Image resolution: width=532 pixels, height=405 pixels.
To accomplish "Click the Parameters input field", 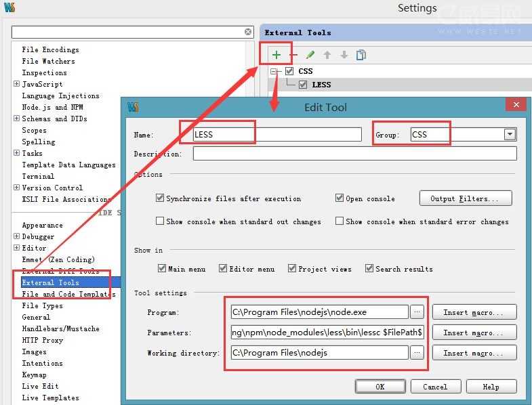I will tap(327, 333).
